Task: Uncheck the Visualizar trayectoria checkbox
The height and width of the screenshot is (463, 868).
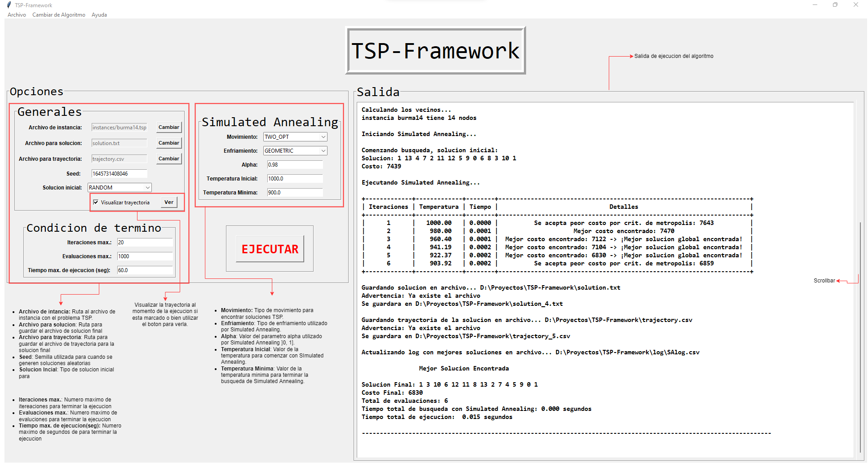Action: [x=96, y=202]
